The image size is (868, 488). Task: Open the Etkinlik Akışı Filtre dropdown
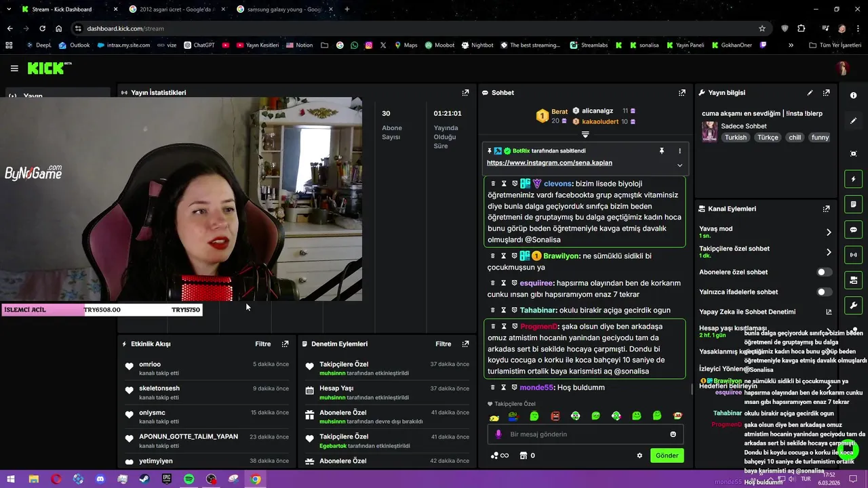(x=263, y=344)
